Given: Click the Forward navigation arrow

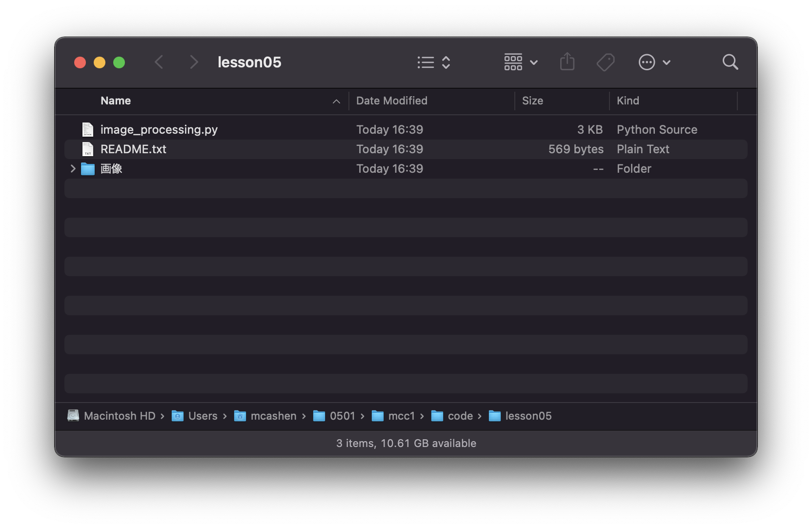Looking at the screenshot, I should (x=194, y=62).
